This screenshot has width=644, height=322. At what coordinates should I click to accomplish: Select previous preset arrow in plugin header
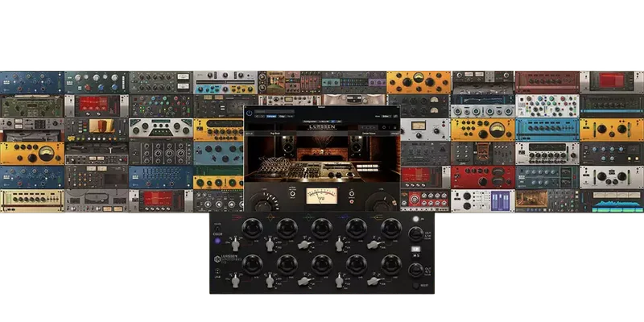point(257,116)
